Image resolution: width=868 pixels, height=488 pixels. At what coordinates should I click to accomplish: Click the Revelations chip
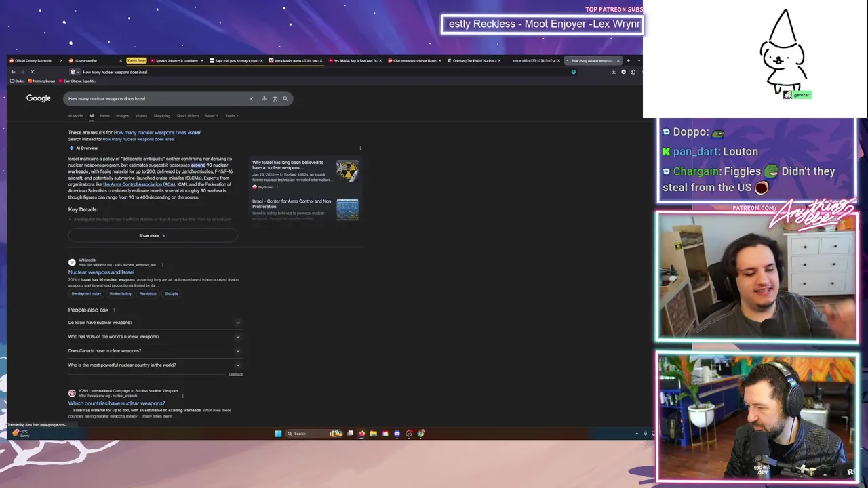(148, 293)
